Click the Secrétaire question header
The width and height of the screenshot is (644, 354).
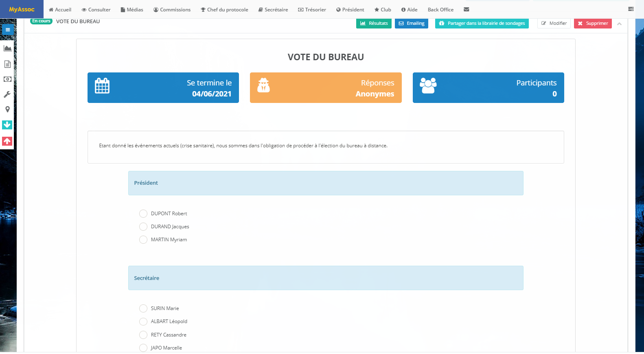(326, 278)
